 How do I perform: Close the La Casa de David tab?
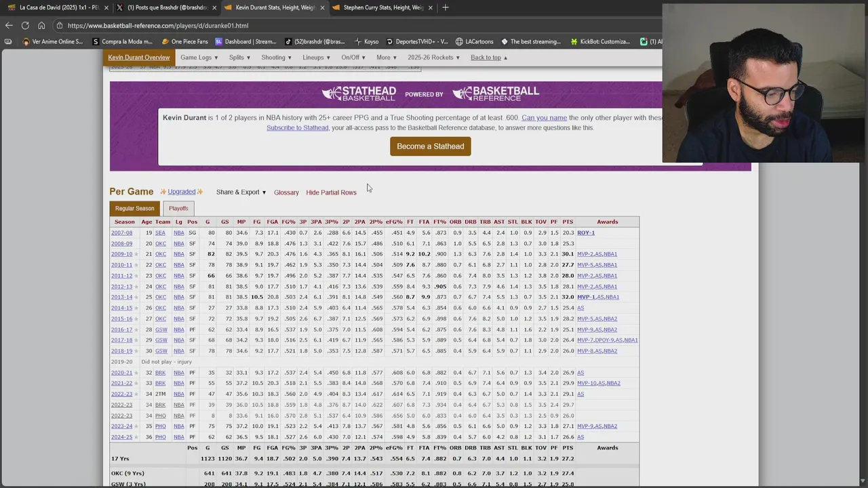(105, 7)
